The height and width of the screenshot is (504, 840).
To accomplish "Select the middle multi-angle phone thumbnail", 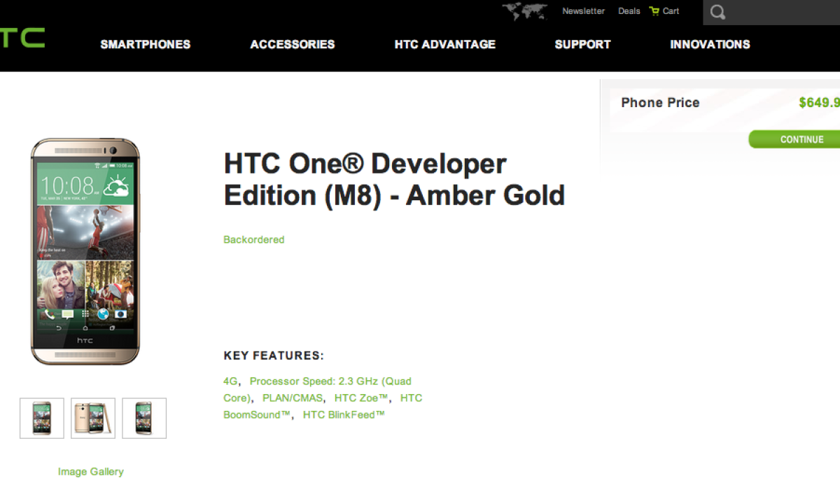I will coord(93,418).
